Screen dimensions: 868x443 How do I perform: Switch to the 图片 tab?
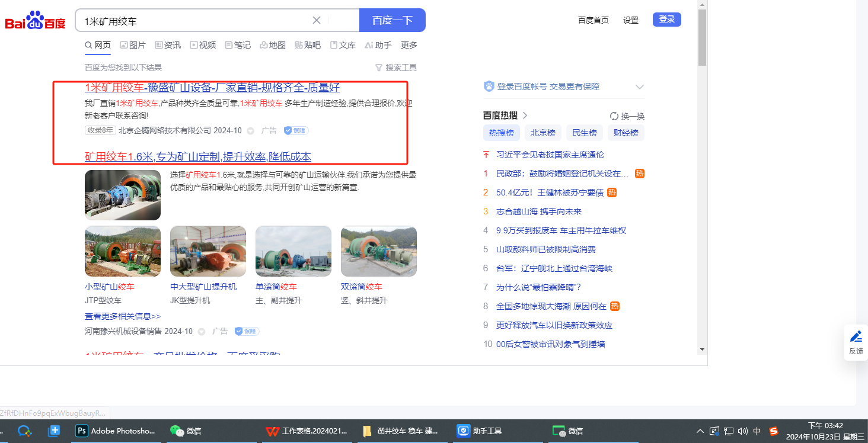pyautogui.click(x=133, y=45)
